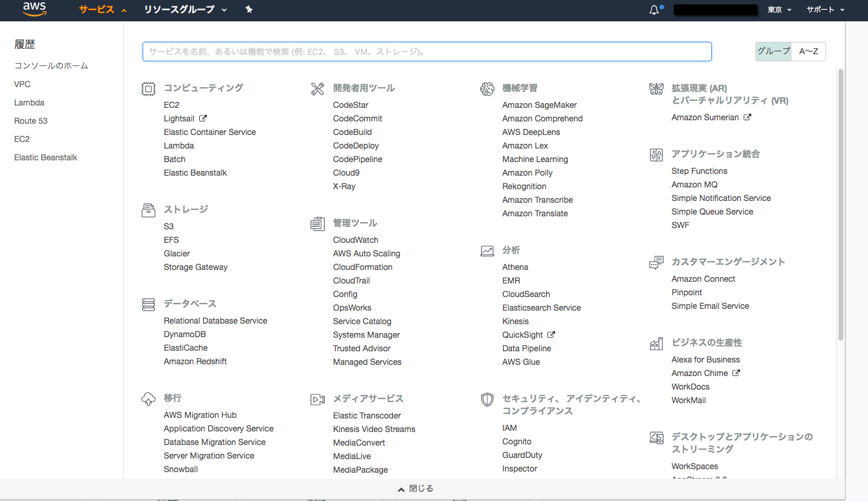Click the desktop streaming category icon
This screenshot has height=501, width=868.
tap(656, 438)
